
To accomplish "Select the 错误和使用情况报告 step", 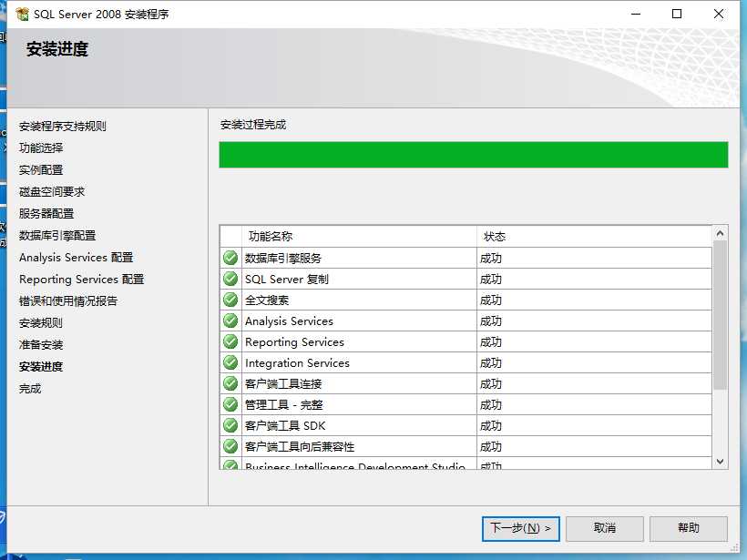I will [x=68, y=301].
